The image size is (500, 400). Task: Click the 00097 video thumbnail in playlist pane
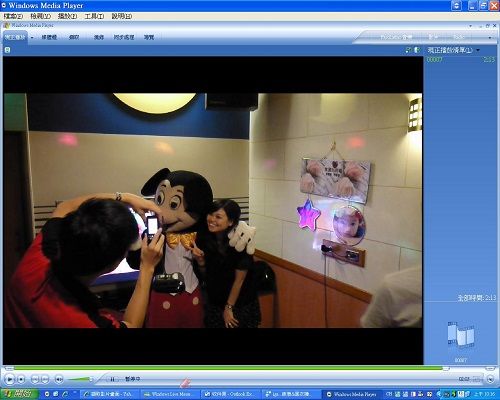click(461, 334)
